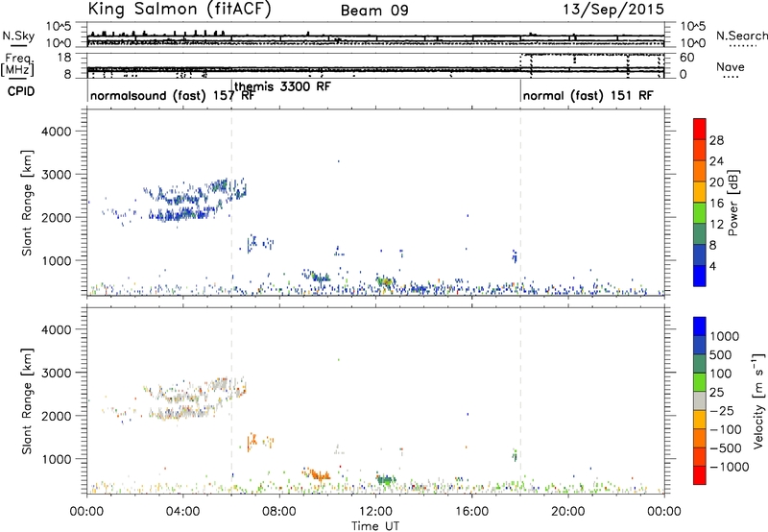Pick the light green Power colorbar segment

tap(700, 212)
